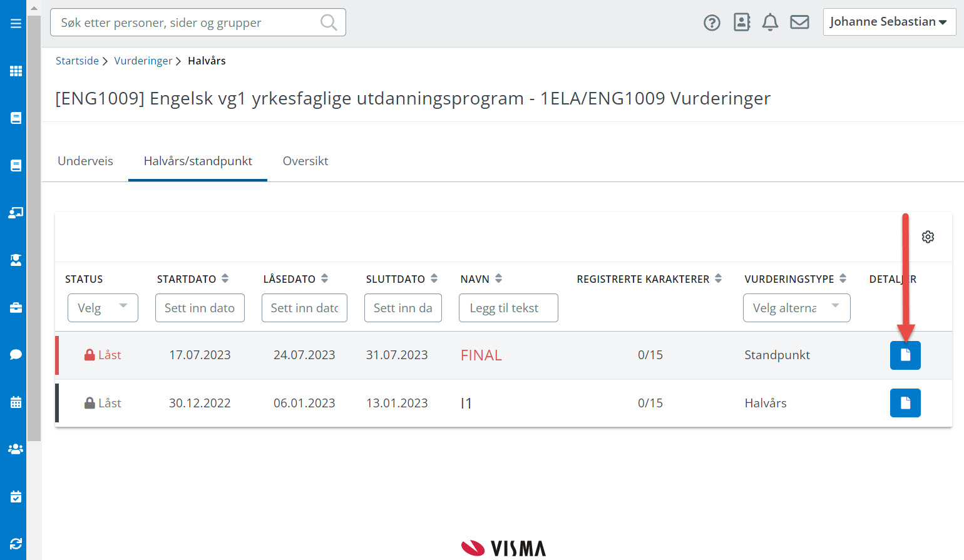Sort by Registrerte karakterer arrows
This screenshot has width=964, height=560.
[x=718, y=278]
